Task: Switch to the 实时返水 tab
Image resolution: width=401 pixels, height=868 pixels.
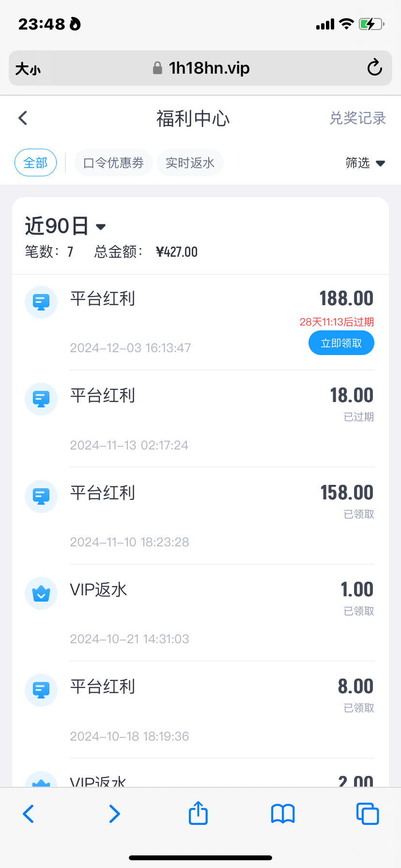Action: tap(190, 163)
